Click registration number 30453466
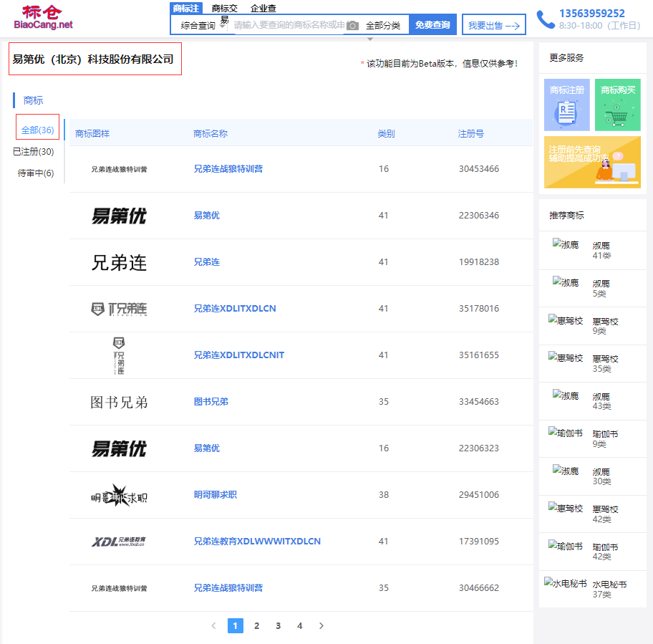The height and width of the screenshot is (644, 653). [479, 169]
